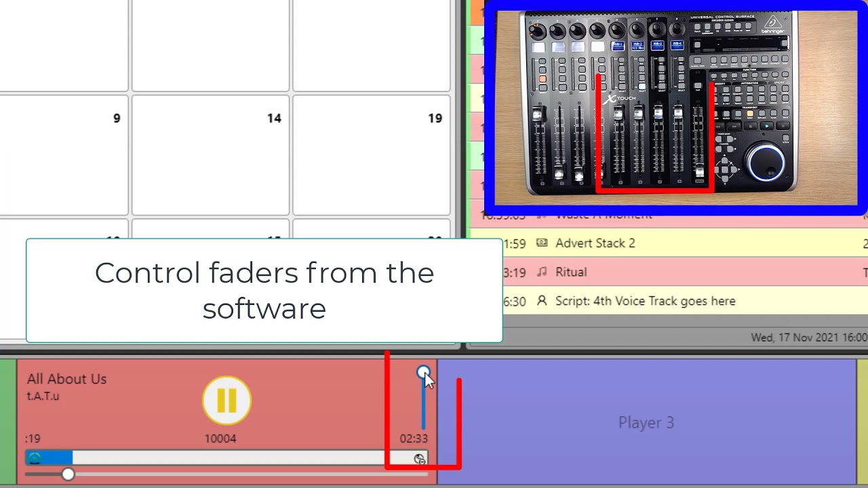The width and height of the screenshot is (868, 488).
Task: Click the 3:19 time of the Ritual row
Action: point(515,272)
